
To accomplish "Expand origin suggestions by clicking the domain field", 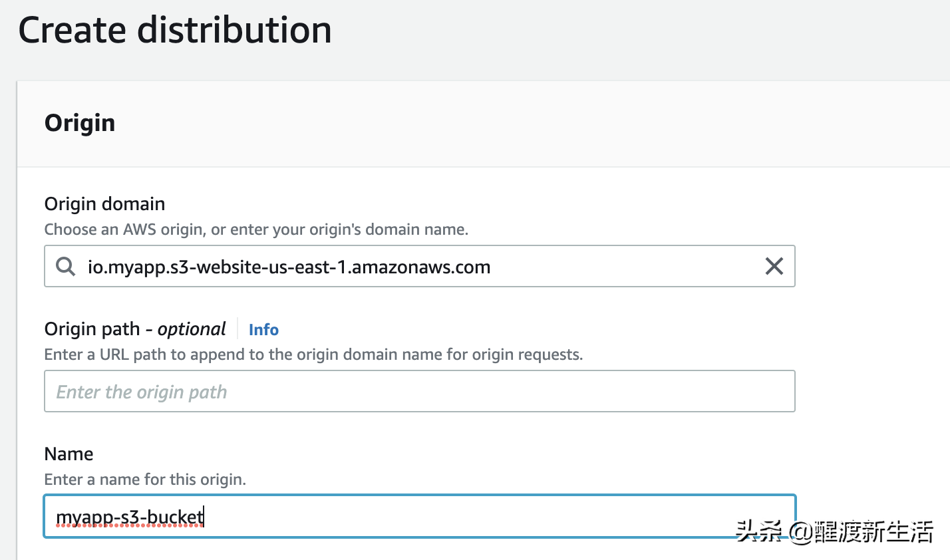I will 399,266.
